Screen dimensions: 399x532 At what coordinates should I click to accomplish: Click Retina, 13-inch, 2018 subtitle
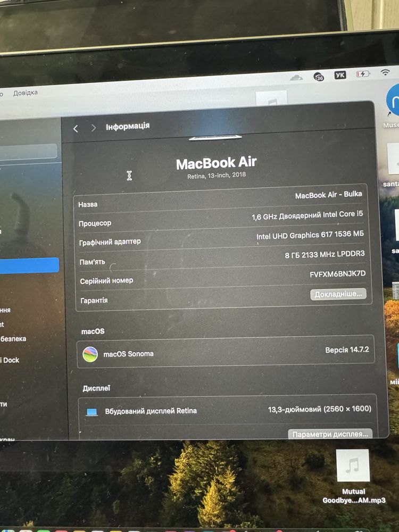217,176
